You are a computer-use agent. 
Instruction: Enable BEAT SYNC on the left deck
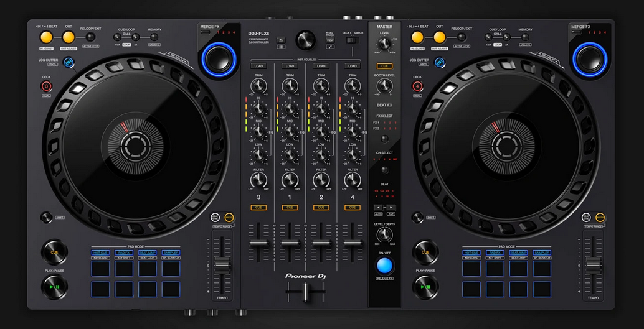pos(215,218)
